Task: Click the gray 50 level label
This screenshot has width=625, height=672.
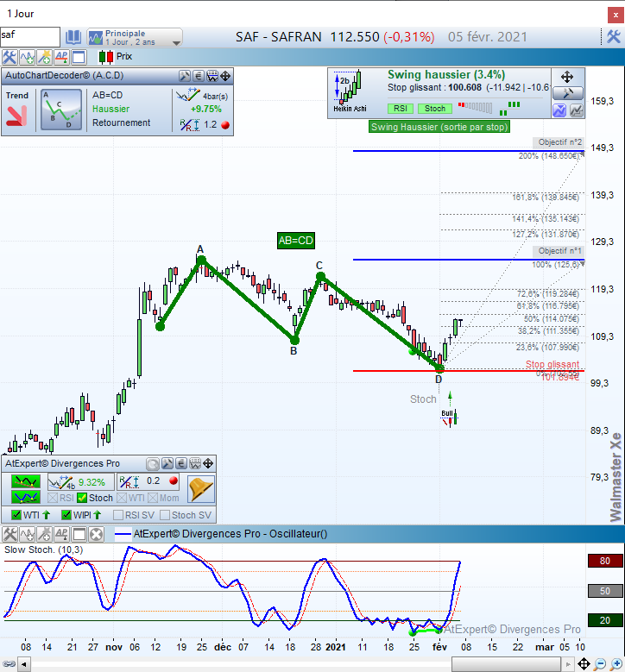Action: pyautogui.click(x=605, y=591)
